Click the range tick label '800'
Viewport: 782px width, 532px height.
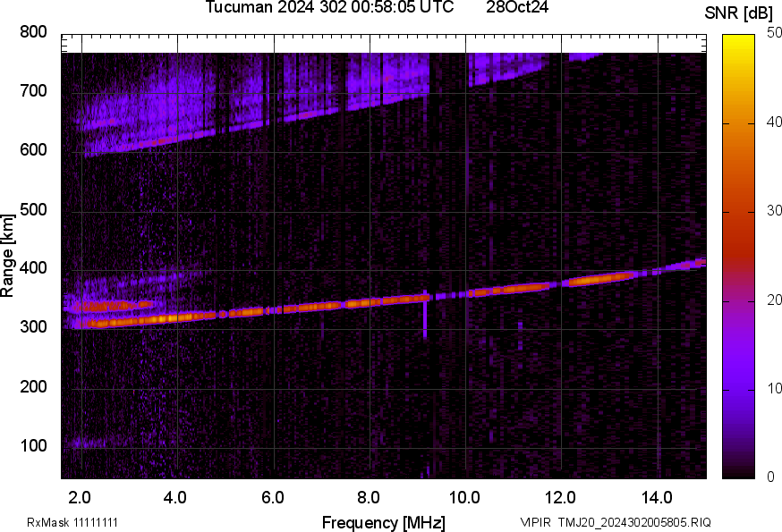33,32
